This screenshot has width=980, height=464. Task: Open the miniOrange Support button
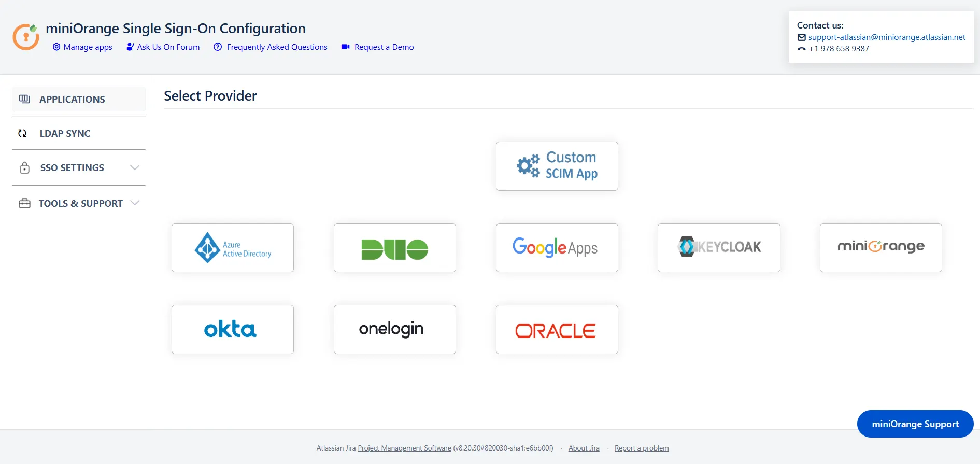[915, 424]
